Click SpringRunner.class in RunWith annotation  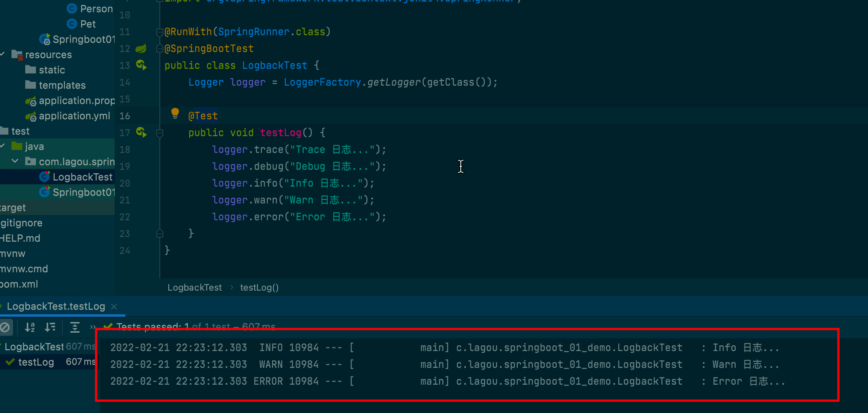point(271,32)
